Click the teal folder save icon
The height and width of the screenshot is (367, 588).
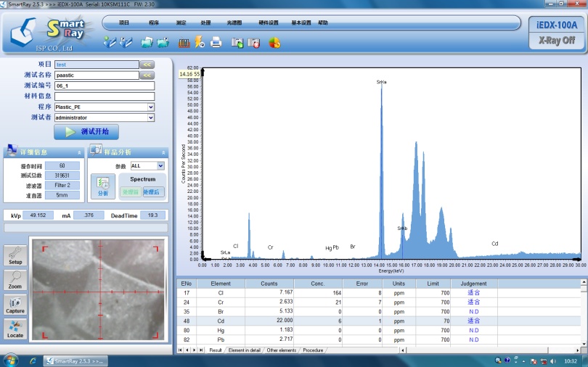coord(163,42)
